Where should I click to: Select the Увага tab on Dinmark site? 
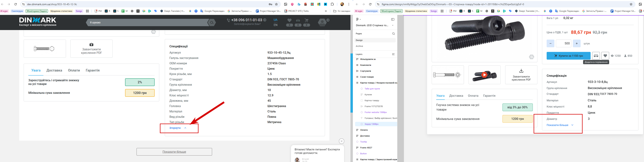[36, 70]
